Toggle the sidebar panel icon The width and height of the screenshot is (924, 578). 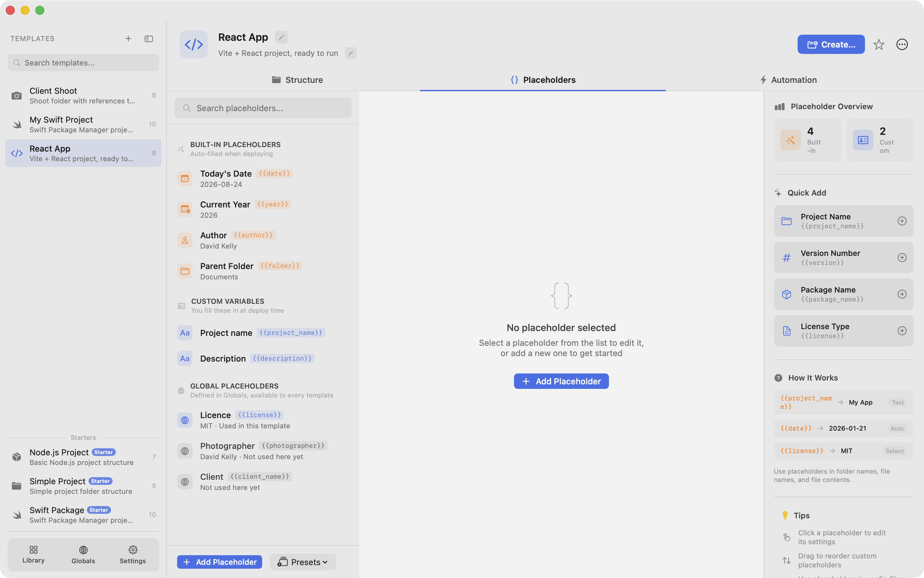[x=149, y=39]
